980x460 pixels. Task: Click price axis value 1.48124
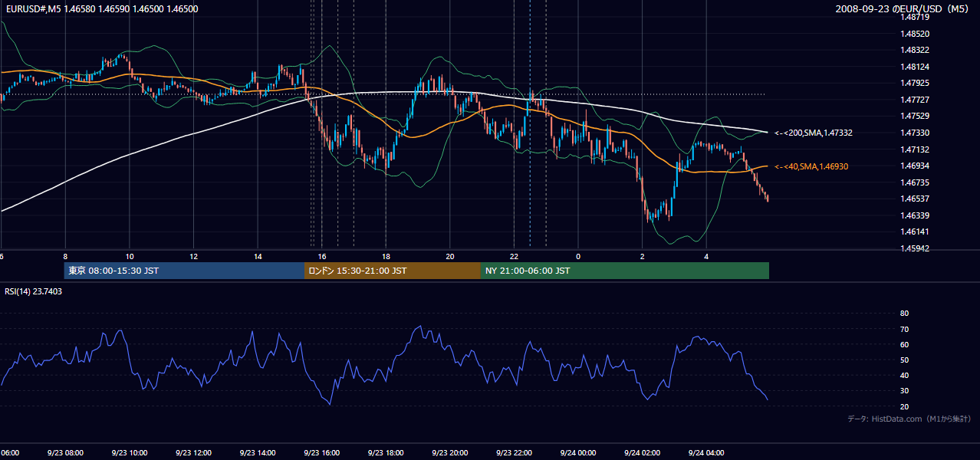coord(915,67)
